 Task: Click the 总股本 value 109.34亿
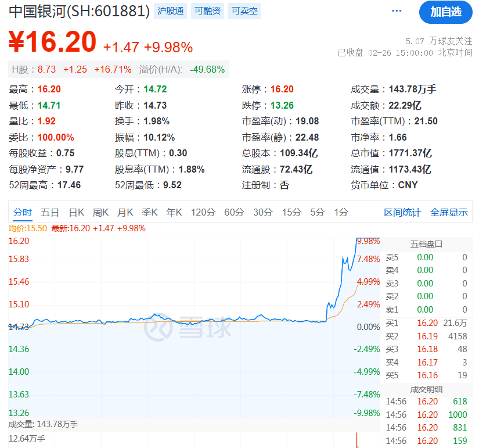299,153
